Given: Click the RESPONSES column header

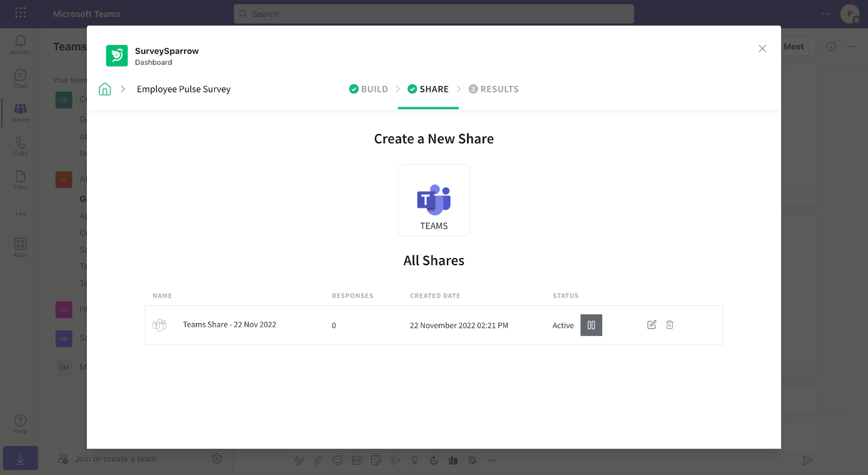Looking at the screenshot, I should [x=353, y=296].
